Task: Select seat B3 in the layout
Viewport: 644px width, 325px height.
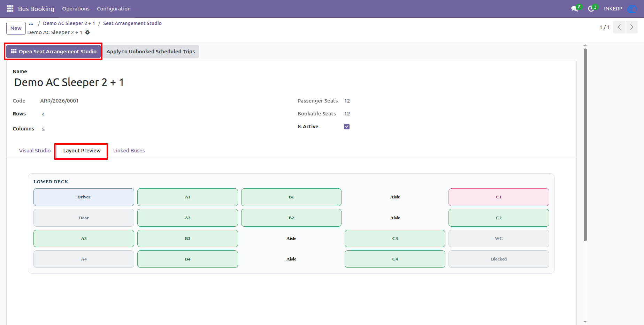Action: 187,239
